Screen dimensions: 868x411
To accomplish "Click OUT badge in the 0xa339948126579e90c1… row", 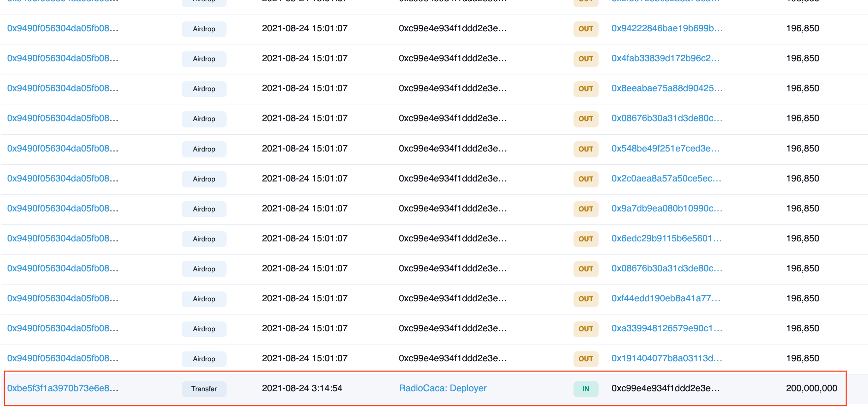I will tap(585, 329).
